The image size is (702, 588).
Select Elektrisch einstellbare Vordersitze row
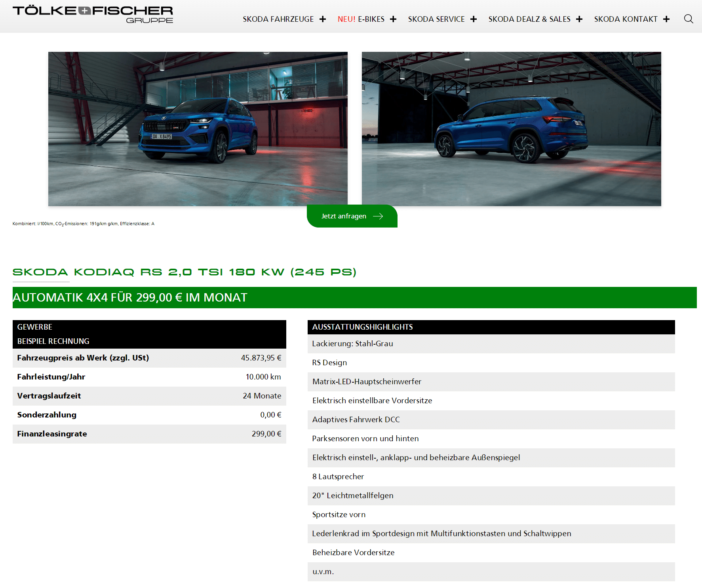(x=491, y=401)
